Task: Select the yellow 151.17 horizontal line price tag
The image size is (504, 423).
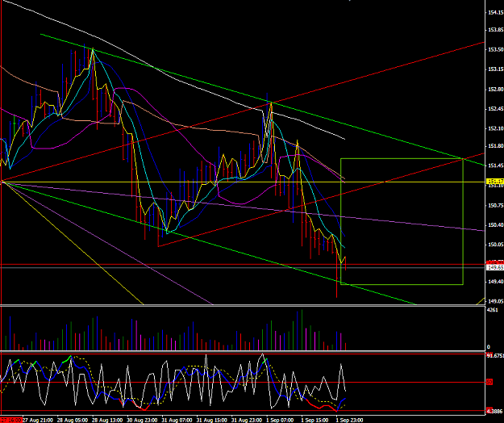Action: click(x=495, y=182)
